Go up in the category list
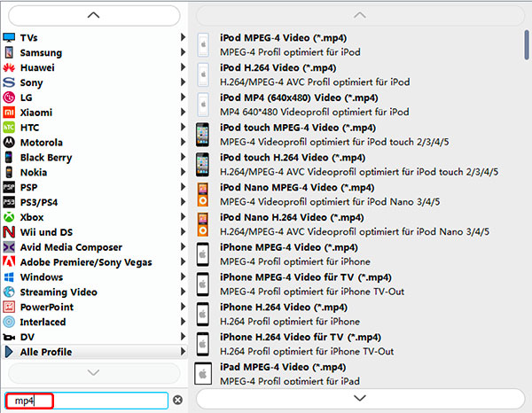Viewport: 532px width, 413px height. click(94, 15)
